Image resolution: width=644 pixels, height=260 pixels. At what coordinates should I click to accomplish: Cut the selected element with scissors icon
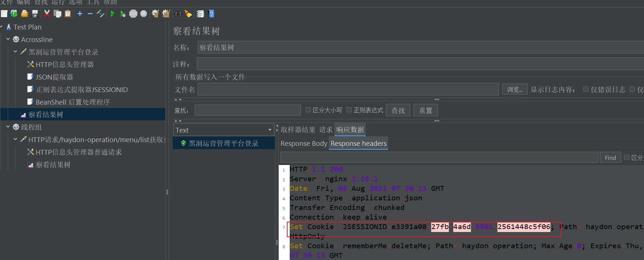point(47,14)
